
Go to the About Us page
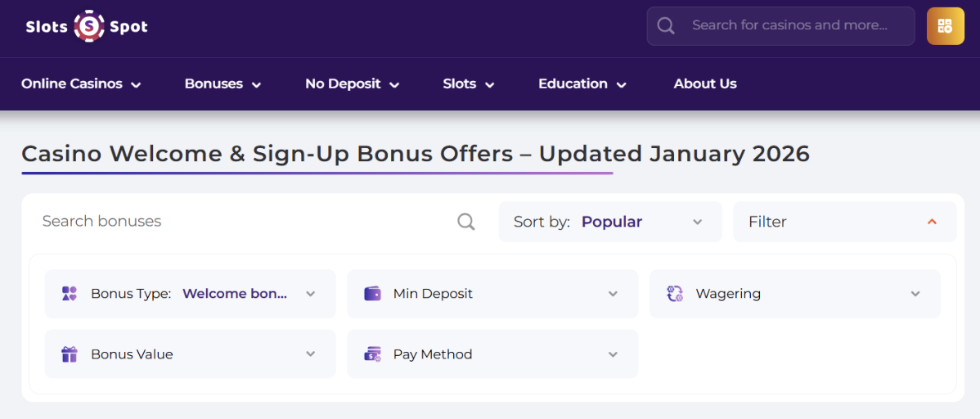pyautogui.click(x=704, y=83)
